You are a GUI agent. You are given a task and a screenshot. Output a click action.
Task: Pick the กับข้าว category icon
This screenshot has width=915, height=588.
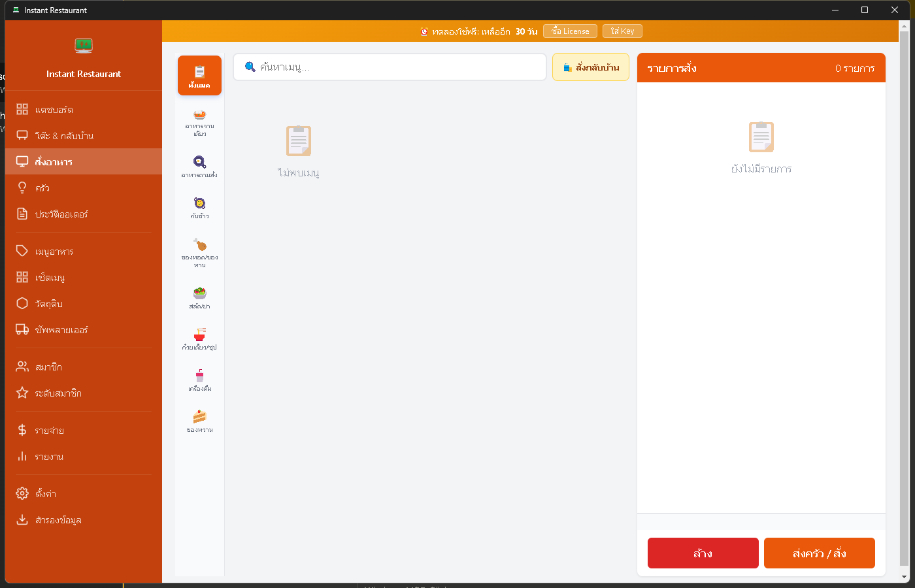[x=199, y=207]
